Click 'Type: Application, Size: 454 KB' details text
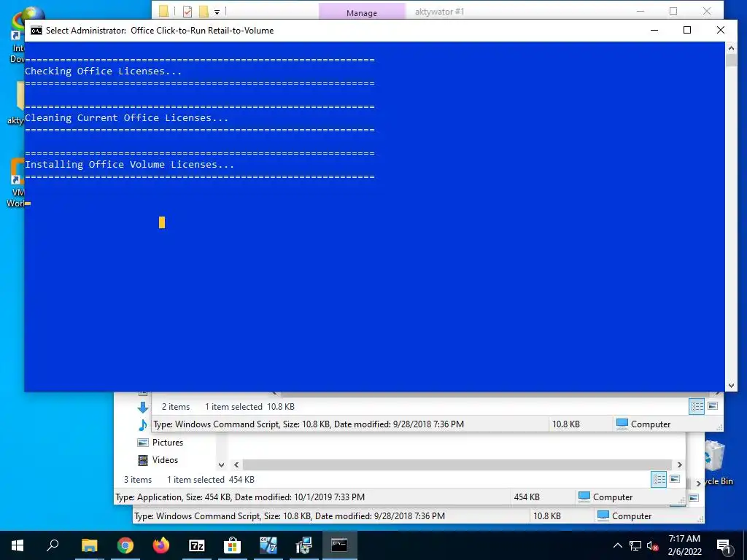The image size is (747, 560). click(x=240, y=497)
